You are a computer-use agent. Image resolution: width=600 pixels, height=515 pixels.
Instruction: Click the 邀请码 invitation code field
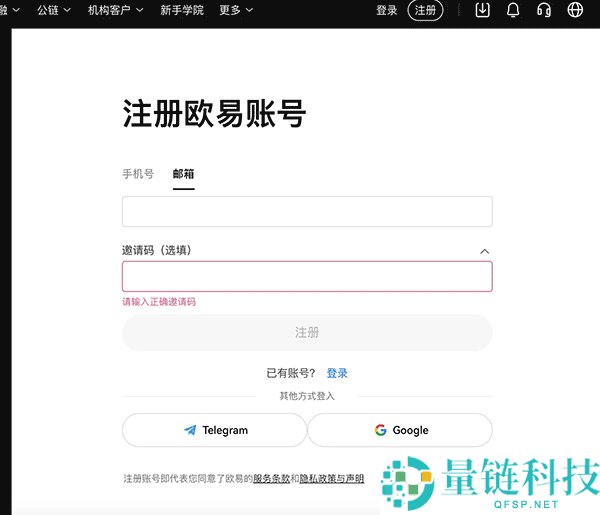click(307, 276)
